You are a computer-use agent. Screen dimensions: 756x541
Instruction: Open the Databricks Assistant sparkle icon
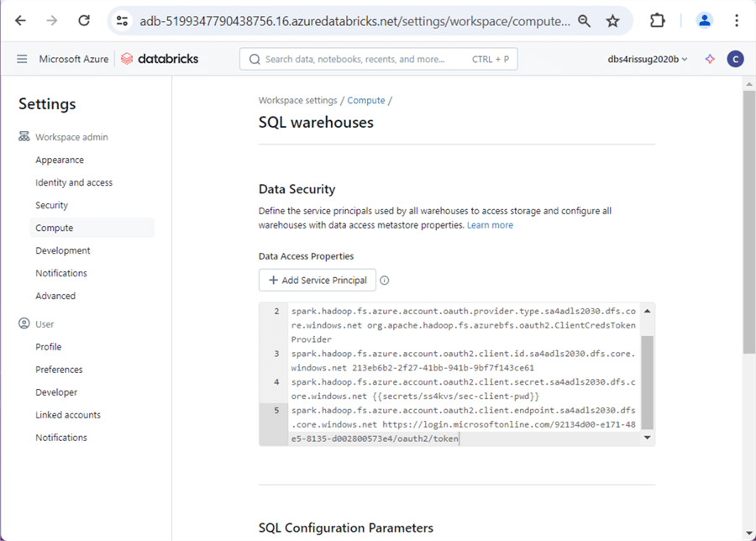[x=710, y=59]
